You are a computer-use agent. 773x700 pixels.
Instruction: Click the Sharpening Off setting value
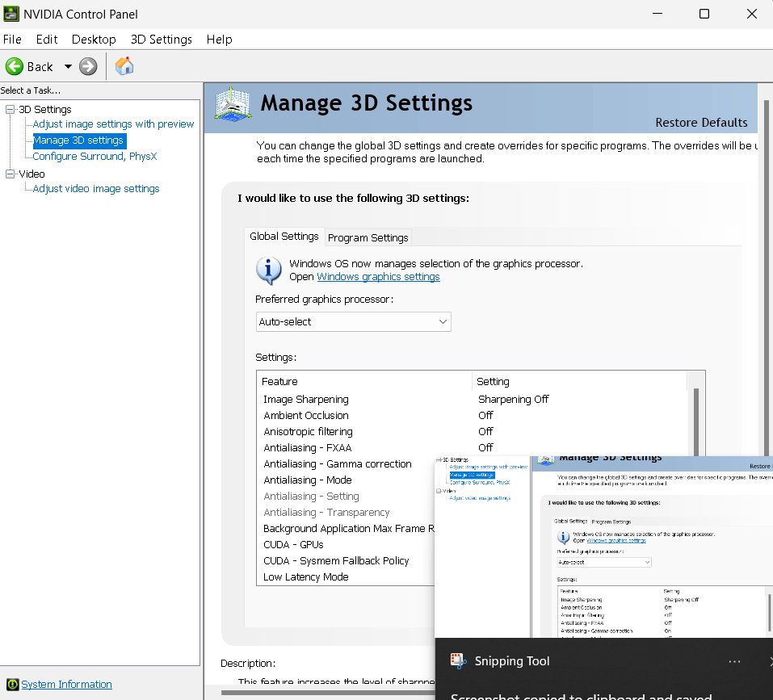[x=513, y=399]
